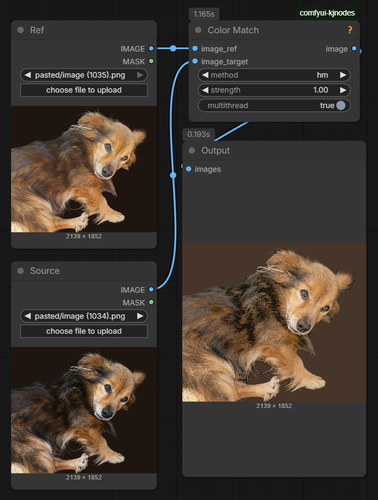
Task: Collapse the Source node via its dot
Action: pos(21,271)
